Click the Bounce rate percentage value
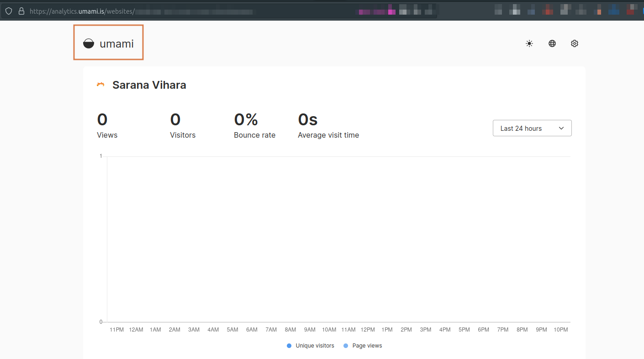 [246, 119]
